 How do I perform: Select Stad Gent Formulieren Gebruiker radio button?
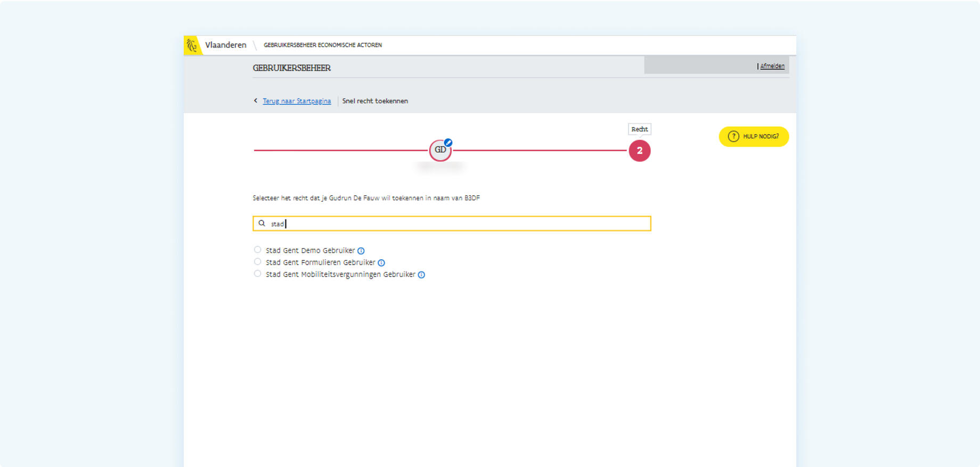[258, 261]
